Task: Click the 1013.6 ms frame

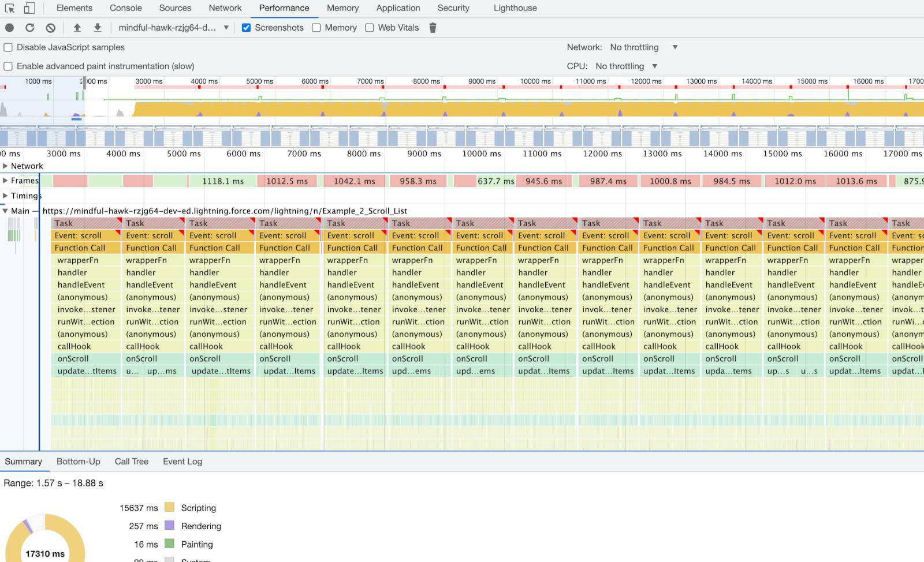Action: [x=856, y=181]
